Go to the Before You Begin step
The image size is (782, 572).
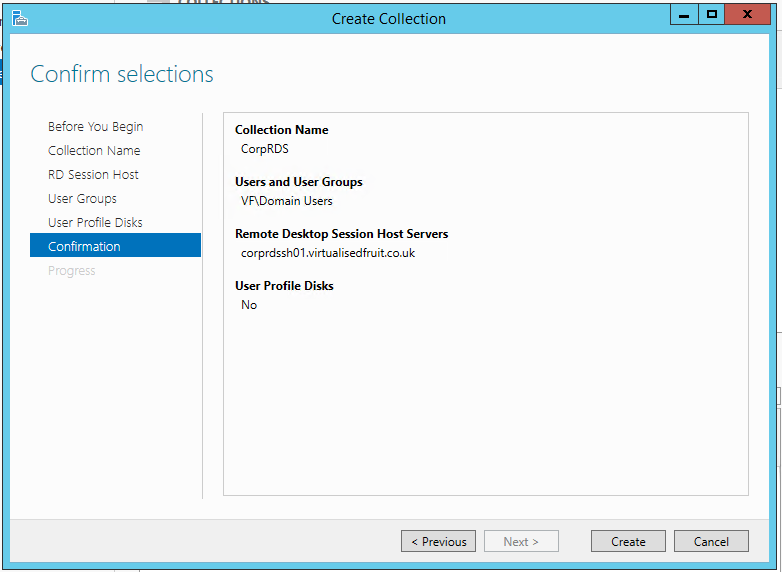95,127
